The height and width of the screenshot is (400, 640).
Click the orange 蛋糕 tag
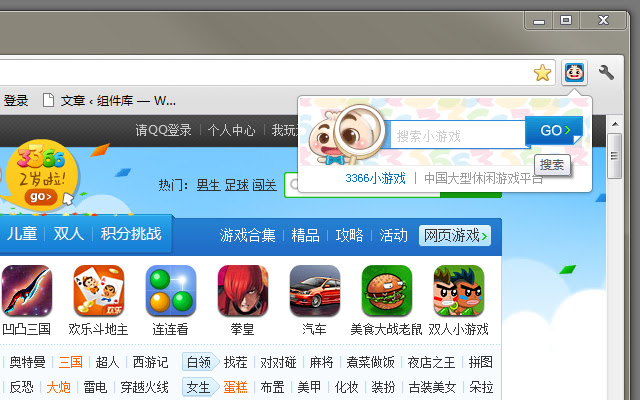pyautogui.click(x=236, y=387)
